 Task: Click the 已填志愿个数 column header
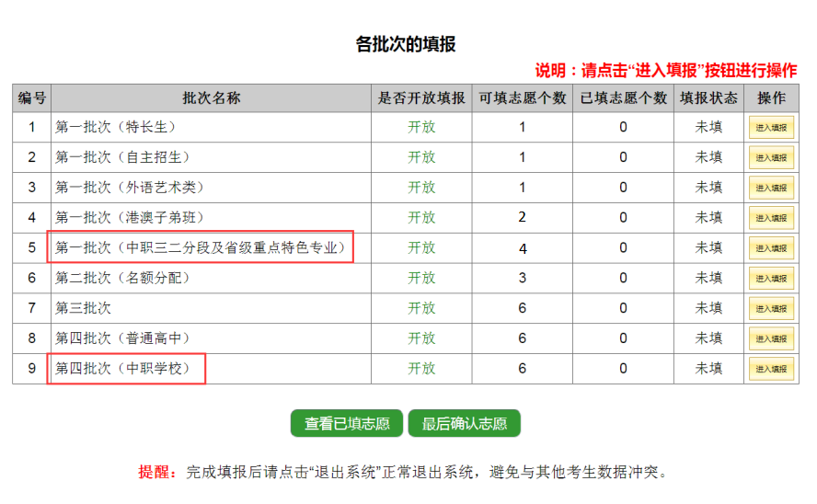pos(624,97)
